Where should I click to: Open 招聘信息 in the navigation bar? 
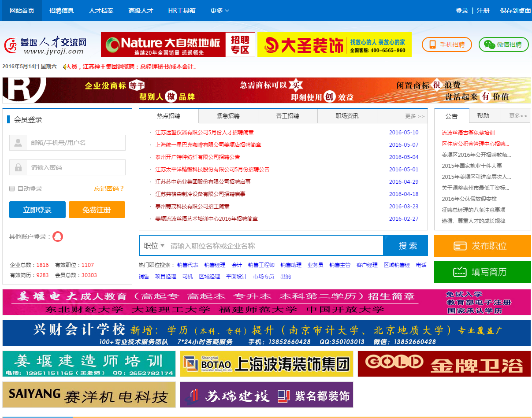[x=61, y=11]
